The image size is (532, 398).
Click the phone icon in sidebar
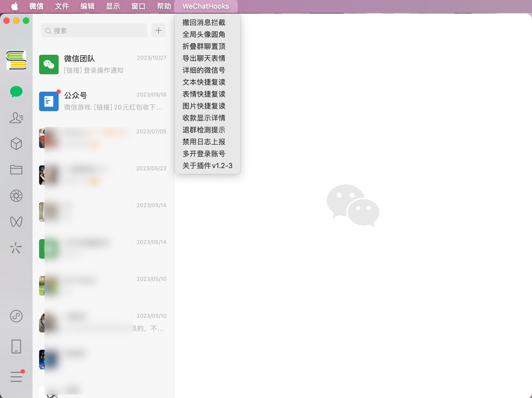coord(16,346)
